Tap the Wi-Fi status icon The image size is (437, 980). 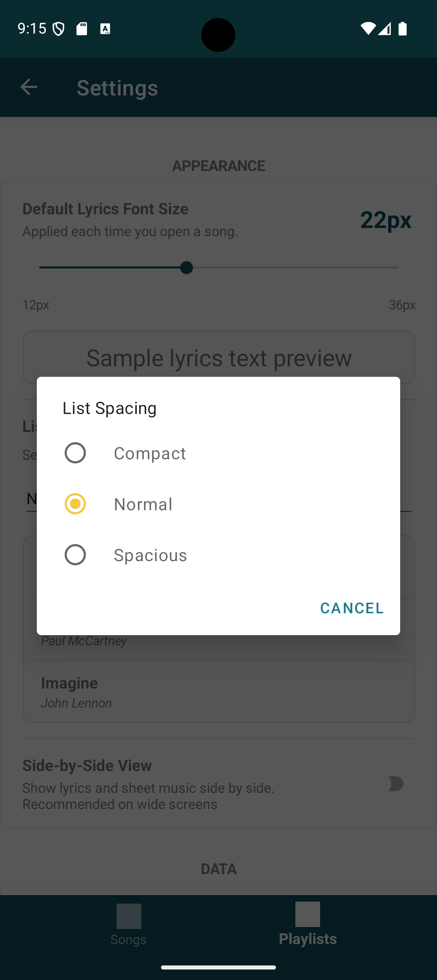tap(367, 29)
